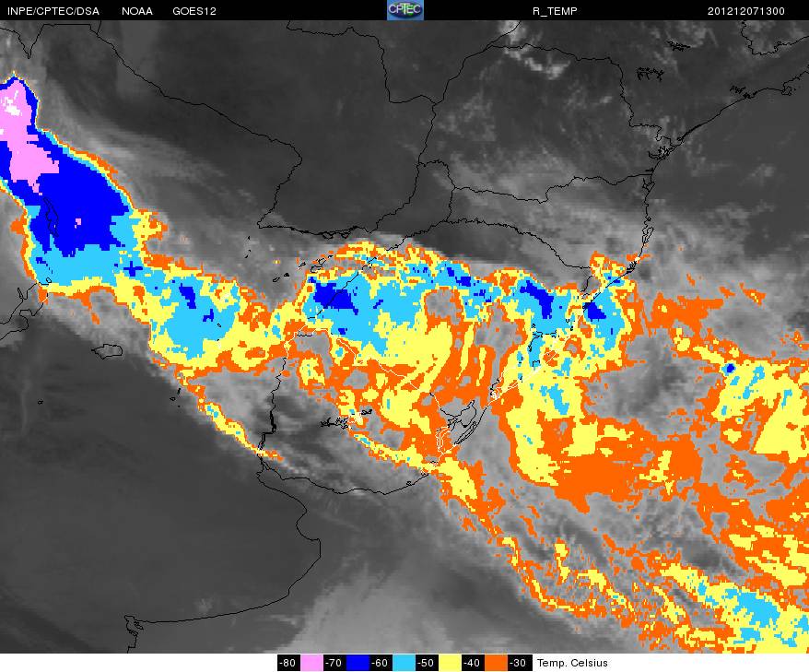
Task: Click the 201212071300 timestamp
Action: pos(746,11)
